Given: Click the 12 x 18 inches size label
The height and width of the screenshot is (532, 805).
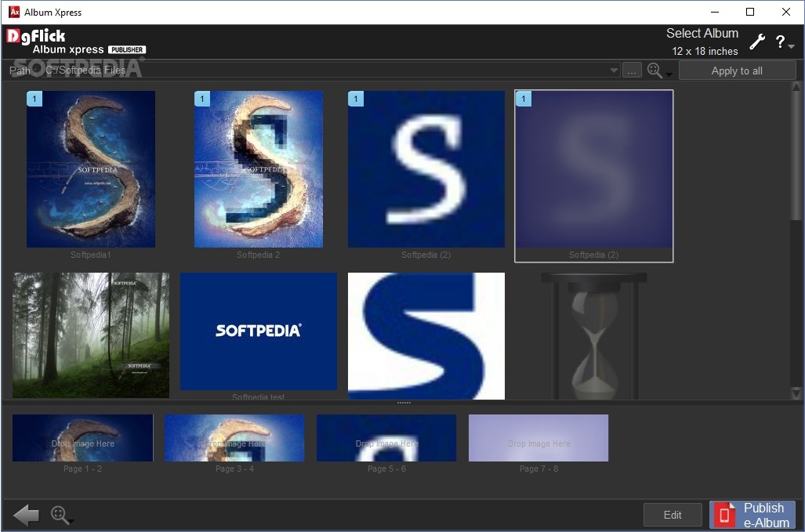Looking at the screenshot, I should 705,51.
